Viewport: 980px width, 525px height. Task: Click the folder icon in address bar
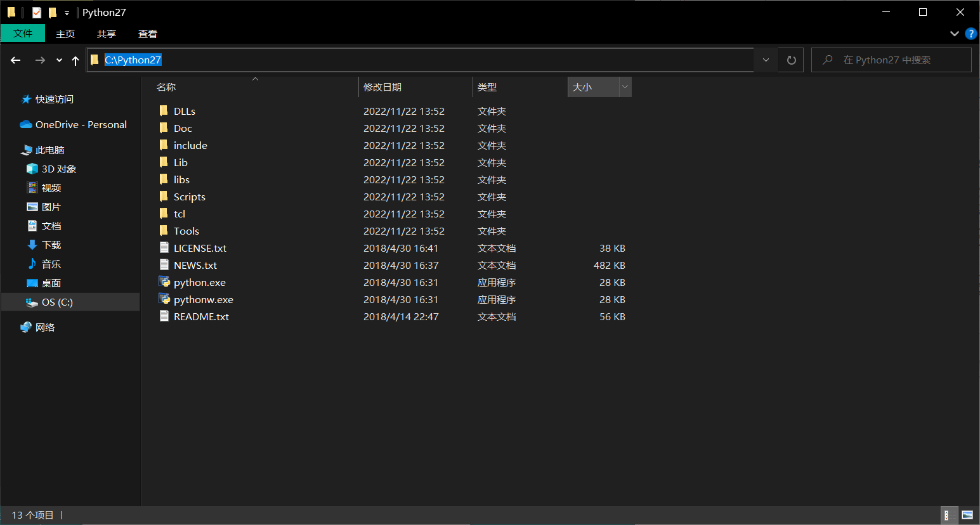[95, 60]
